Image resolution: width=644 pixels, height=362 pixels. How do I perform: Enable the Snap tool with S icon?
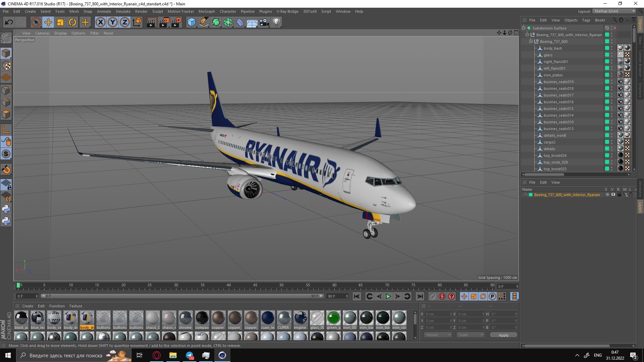click(x=6, y=154)
